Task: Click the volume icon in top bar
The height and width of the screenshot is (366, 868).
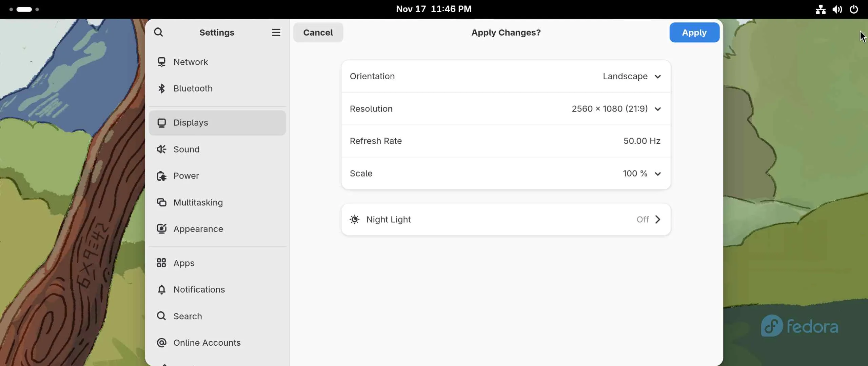Action: (x=837, y=9)
